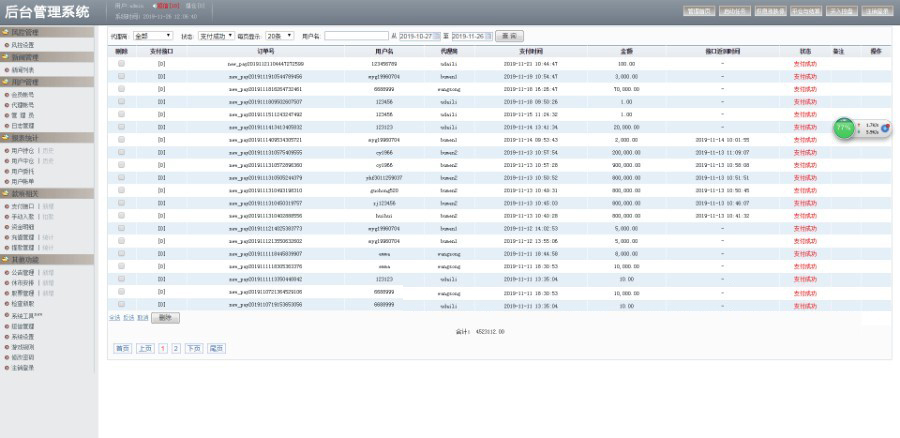900x438 pixels.
Task: Open 日志管理 in the sidebar menu
Action: pos(22,126)
